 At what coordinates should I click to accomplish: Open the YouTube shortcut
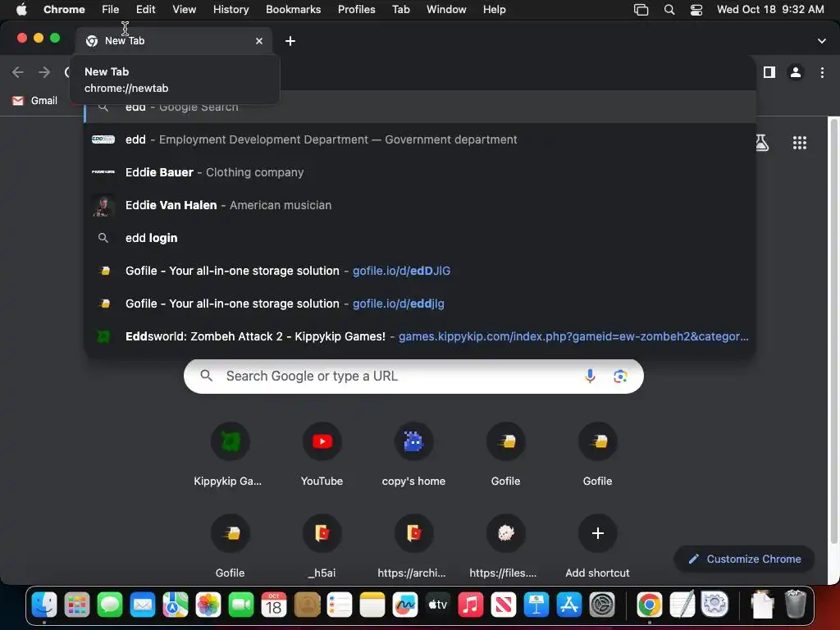[x=322, y=454]
